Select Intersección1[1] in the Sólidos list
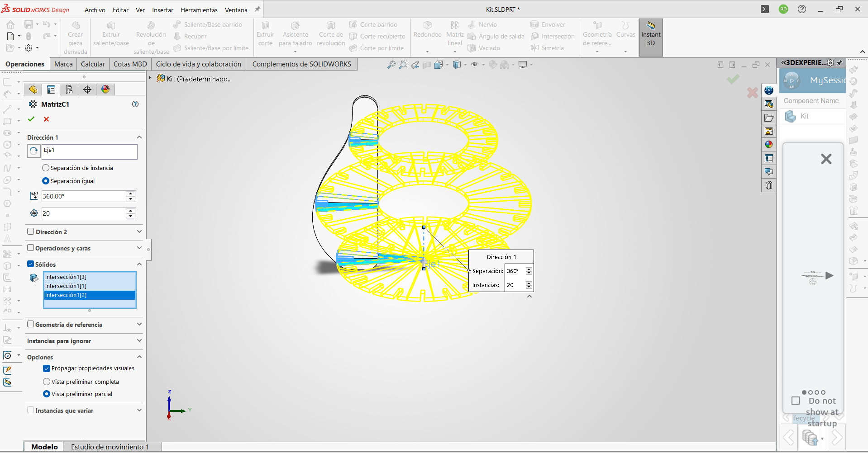The width and height of the screenshot is (868, 453). click(90, 286)
